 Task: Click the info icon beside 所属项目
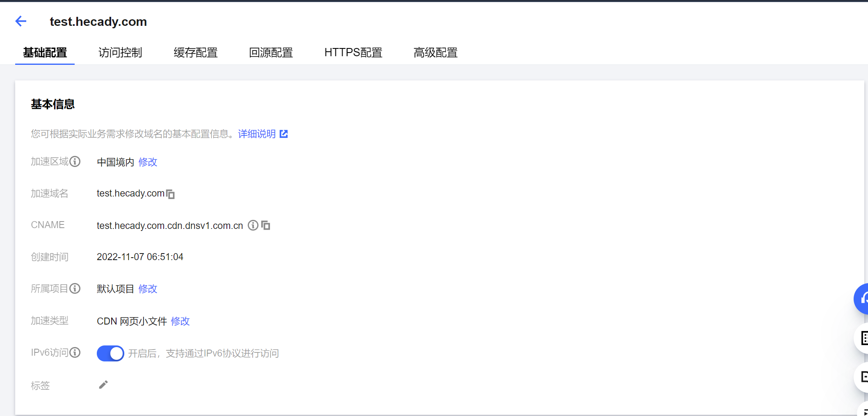pos(75,289)
